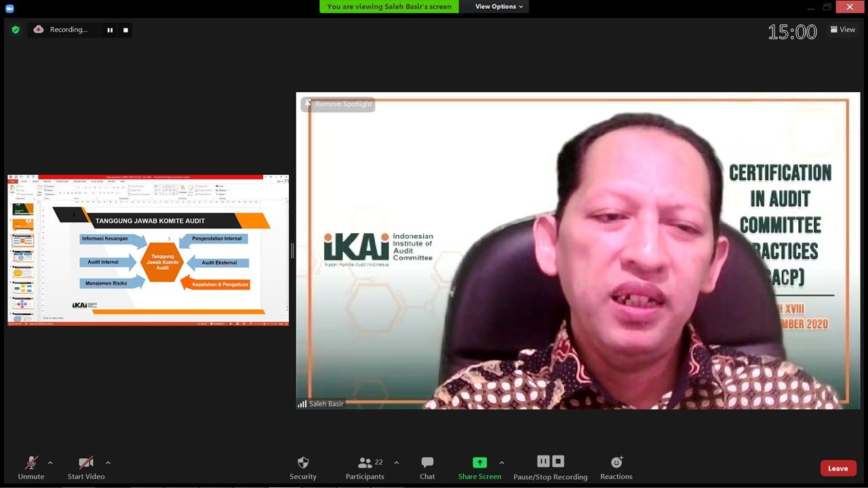Open the FILE tab in shared PowerPoint
868x488 pixels.
pos(13,182)
